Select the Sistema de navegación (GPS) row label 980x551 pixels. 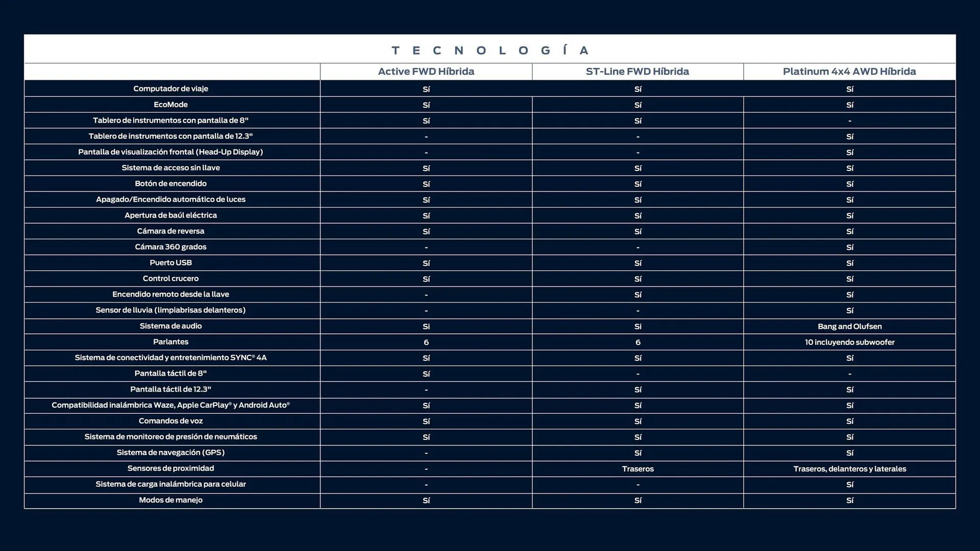point(170,453)
